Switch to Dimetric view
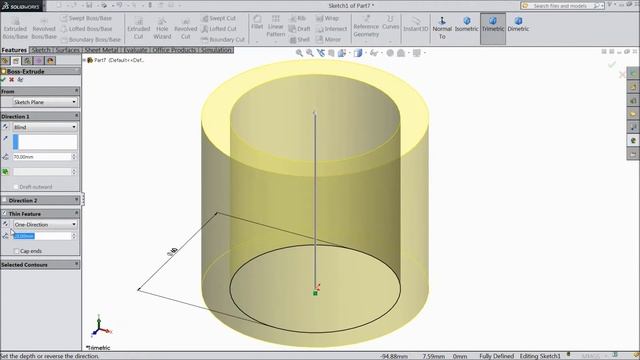Screen dimensions: 640x360 pyautogui.click(x=518, y=24)
